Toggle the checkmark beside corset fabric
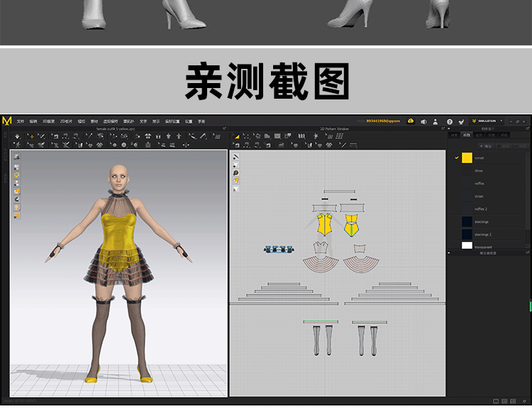This screenshot has height=409, width=532. [x=457, y=158]
